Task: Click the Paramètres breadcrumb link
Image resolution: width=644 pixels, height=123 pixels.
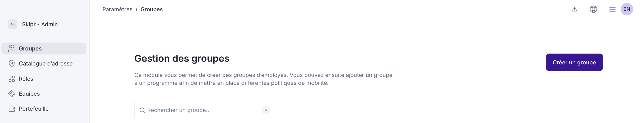Action: (117, 9)
